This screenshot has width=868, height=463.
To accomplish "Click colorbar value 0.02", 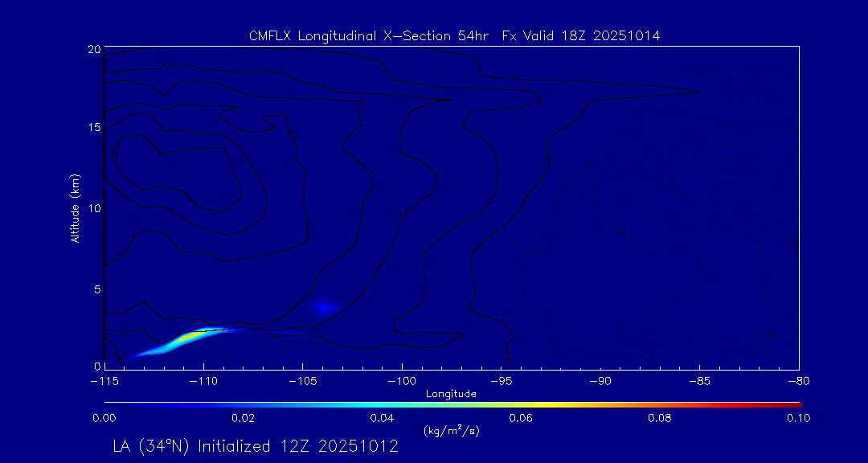I will (x=243, y=418).
